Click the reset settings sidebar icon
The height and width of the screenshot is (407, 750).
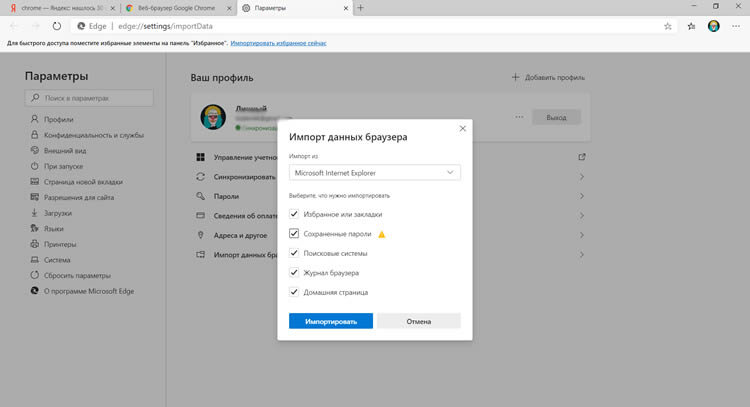coord(34,275)
